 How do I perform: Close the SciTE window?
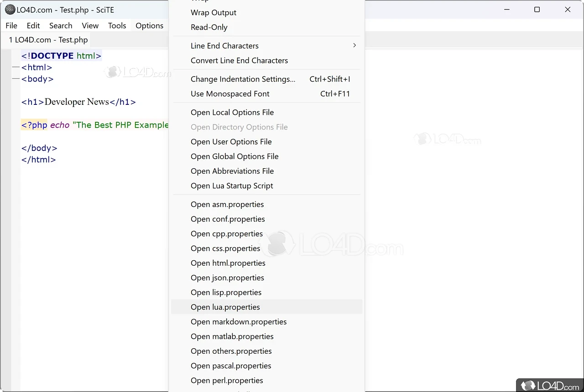coord(568,10)
